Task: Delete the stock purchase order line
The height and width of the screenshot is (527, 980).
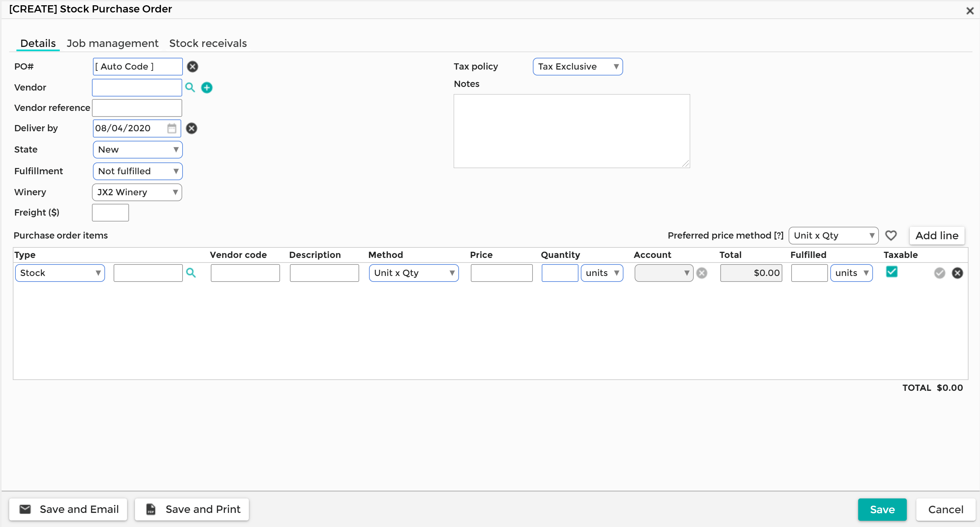Action: tap(958, 273)
